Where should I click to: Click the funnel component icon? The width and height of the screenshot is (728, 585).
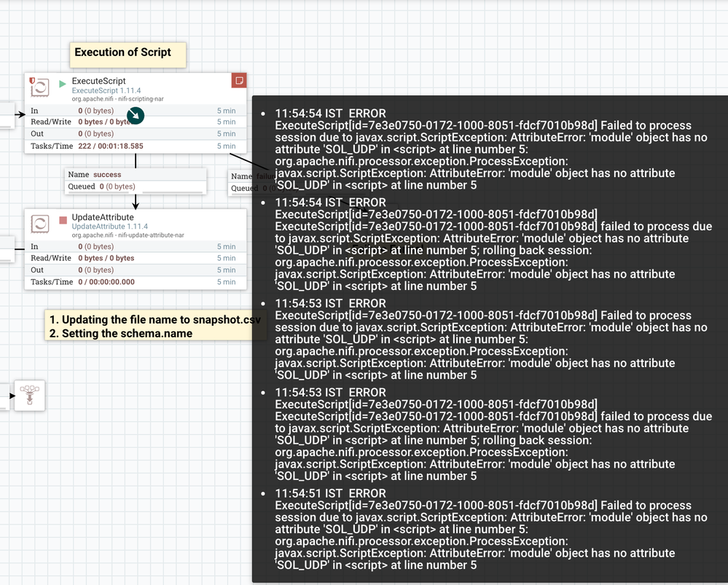(30, 396)
